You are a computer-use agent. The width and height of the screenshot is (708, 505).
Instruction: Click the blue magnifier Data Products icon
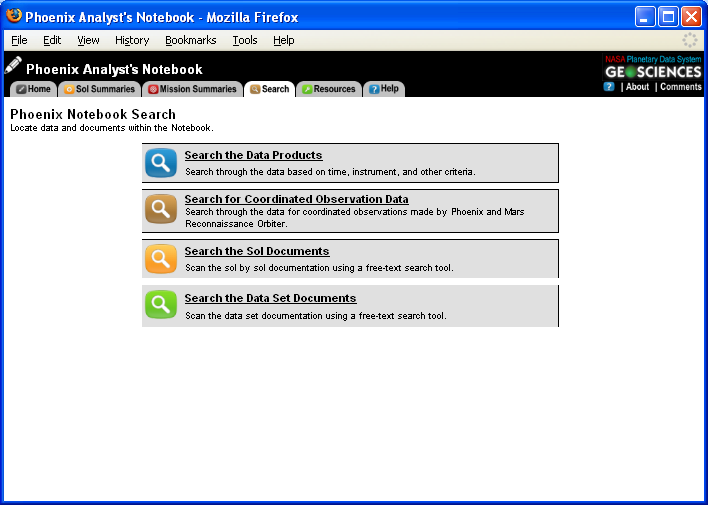[161, 163]
